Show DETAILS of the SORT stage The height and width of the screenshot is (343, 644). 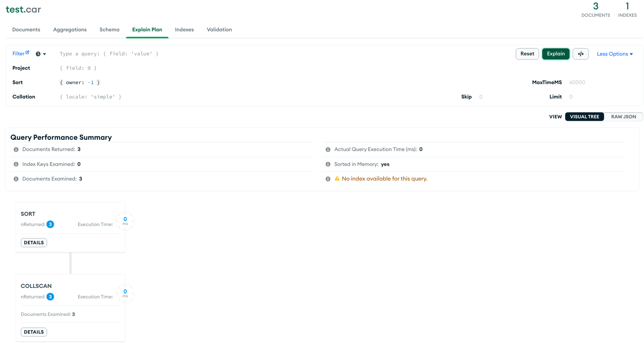(34, 243)
